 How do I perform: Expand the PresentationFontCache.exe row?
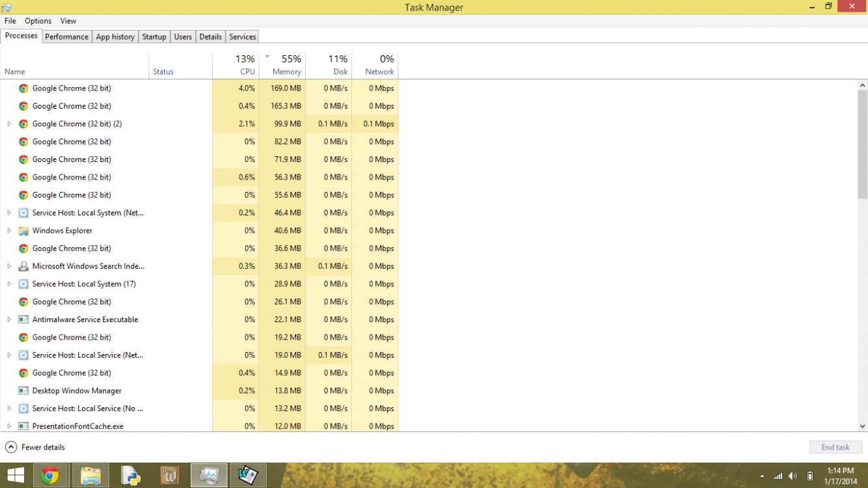(x=9, y=426)
